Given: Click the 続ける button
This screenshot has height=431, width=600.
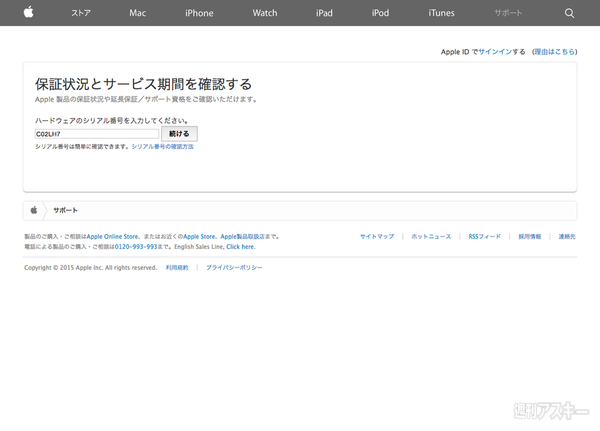Looking at the screenshot, I should click(179, 134).
